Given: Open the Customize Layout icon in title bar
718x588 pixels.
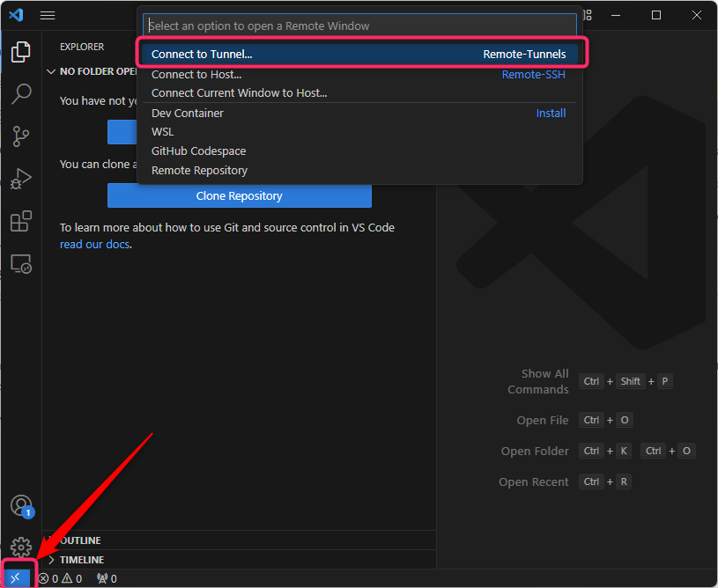Looking at the screenshot, I should pyautogui.click(x=588, y=16).
